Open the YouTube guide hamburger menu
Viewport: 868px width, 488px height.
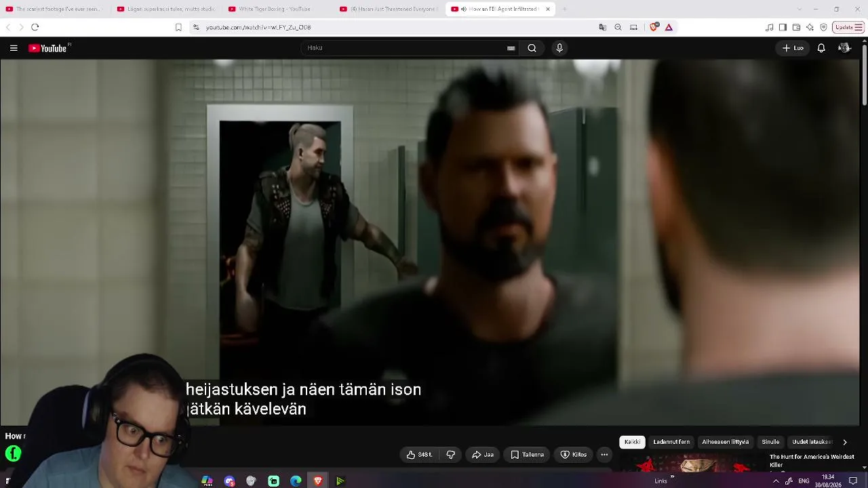[x=14, y=48]
